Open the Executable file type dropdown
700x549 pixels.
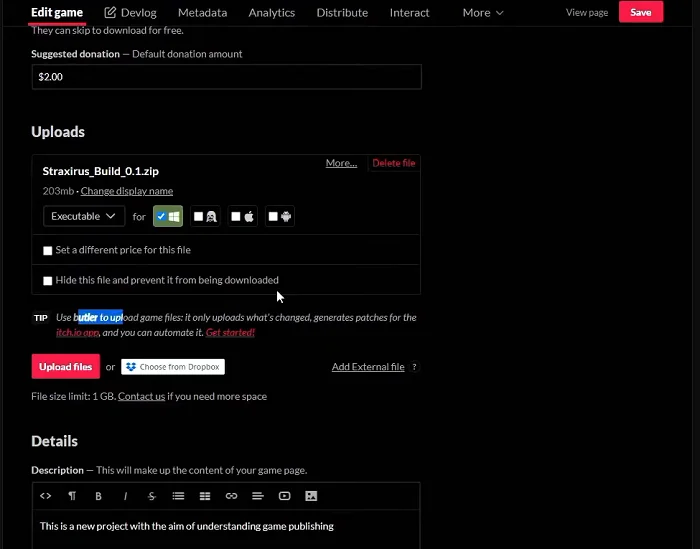pyautogui.click(x=84, y=216)
